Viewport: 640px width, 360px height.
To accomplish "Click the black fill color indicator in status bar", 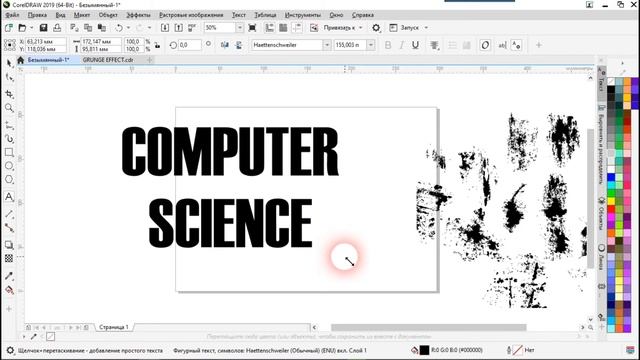I will point(424,350).
